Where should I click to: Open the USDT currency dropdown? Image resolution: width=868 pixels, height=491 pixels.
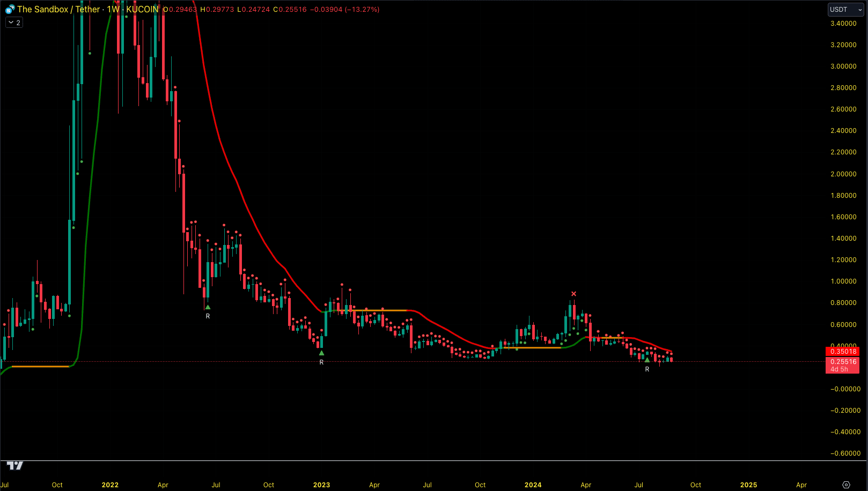pos(846,10)
